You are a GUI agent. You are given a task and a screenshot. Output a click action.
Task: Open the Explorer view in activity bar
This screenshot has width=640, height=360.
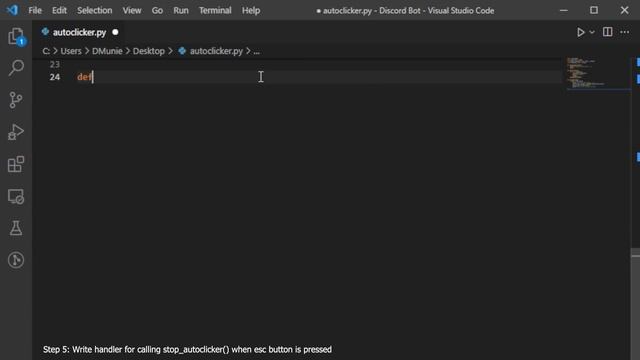(x=16, y=36)
